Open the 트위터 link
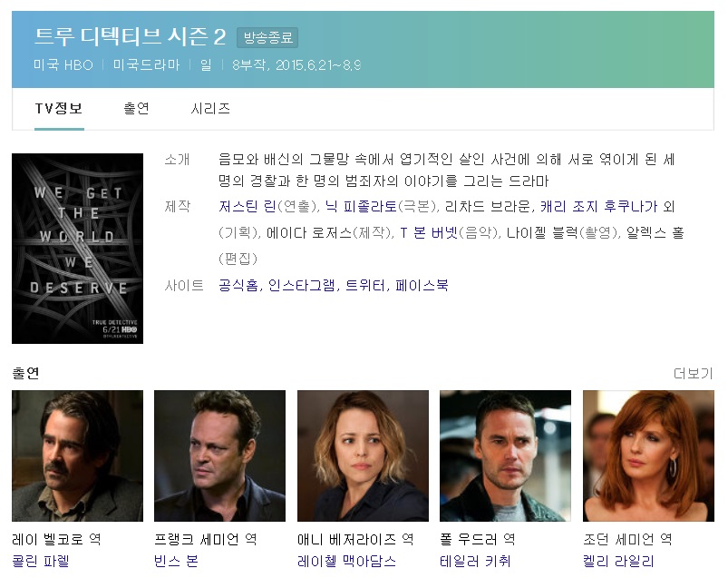Image resolution: width=728 pixels, height=578 pixels. [x=365, y=285]
